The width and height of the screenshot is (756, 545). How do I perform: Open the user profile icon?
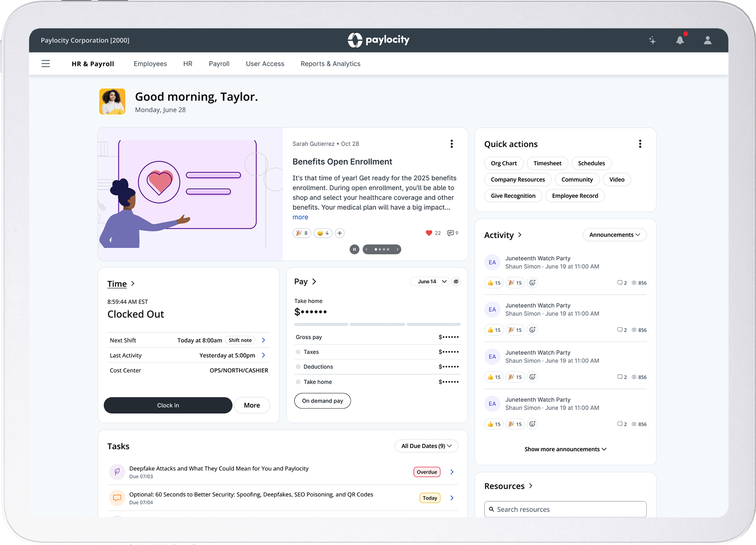(x=708, y=40)
